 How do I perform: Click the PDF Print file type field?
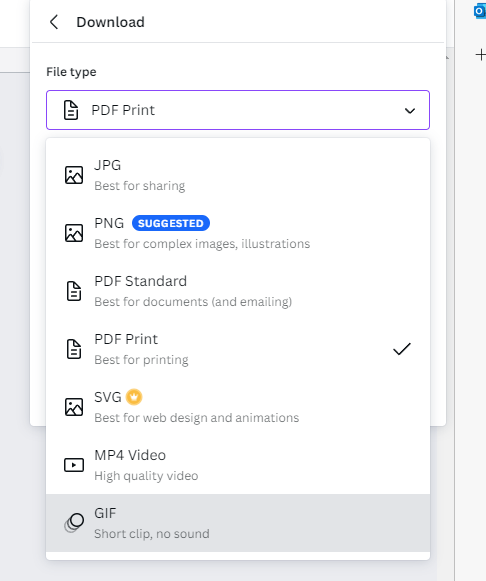click(238, 110)
